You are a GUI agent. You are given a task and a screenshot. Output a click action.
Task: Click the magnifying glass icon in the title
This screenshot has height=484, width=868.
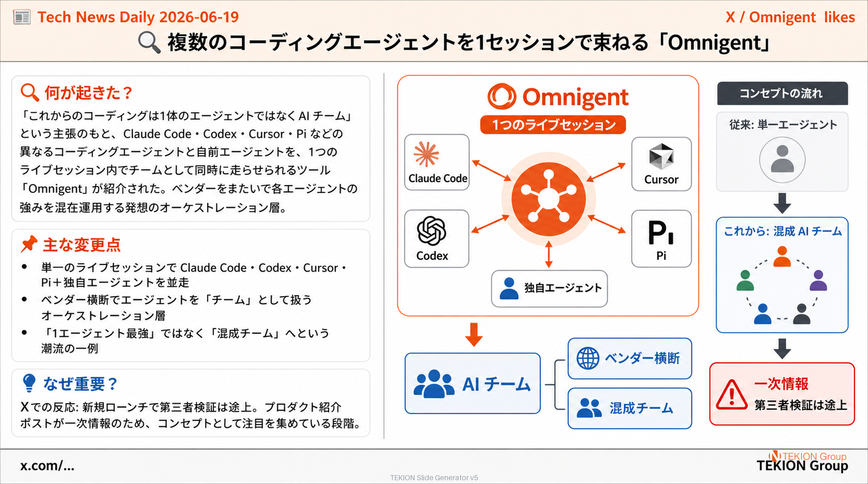click(149, 43)
